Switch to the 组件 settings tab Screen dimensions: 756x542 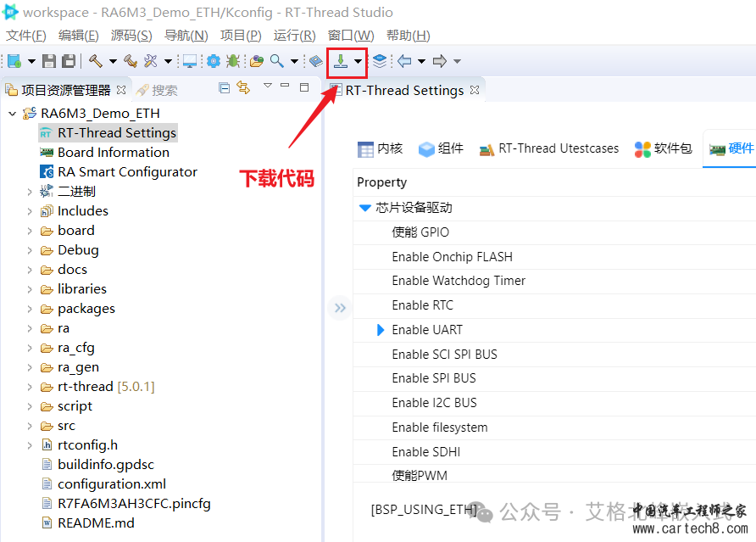coord(441,148)
